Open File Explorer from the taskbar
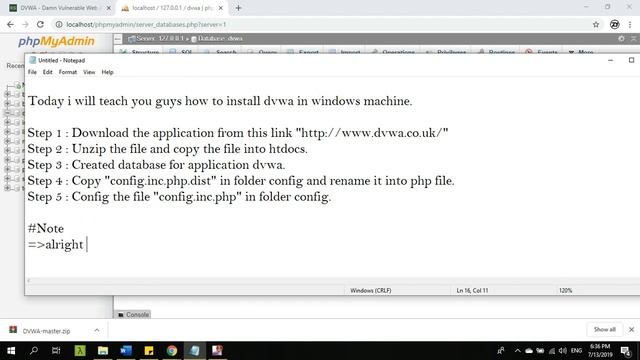This screenshot has width=640, height=360. pyautogui.click(x=103, y=351)
